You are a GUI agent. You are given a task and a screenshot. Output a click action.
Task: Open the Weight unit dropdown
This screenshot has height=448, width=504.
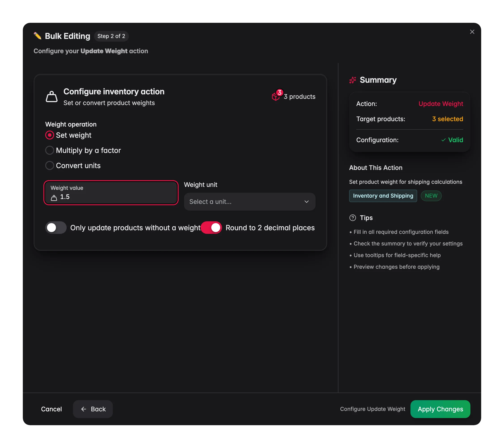pyautogui.click(x=250, y=201)
